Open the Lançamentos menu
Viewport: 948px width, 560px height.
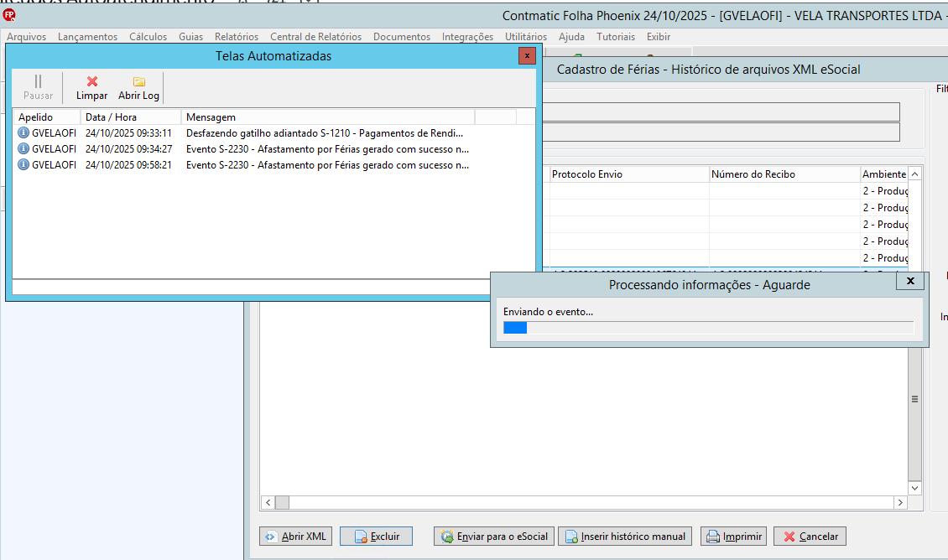(87, 37)
